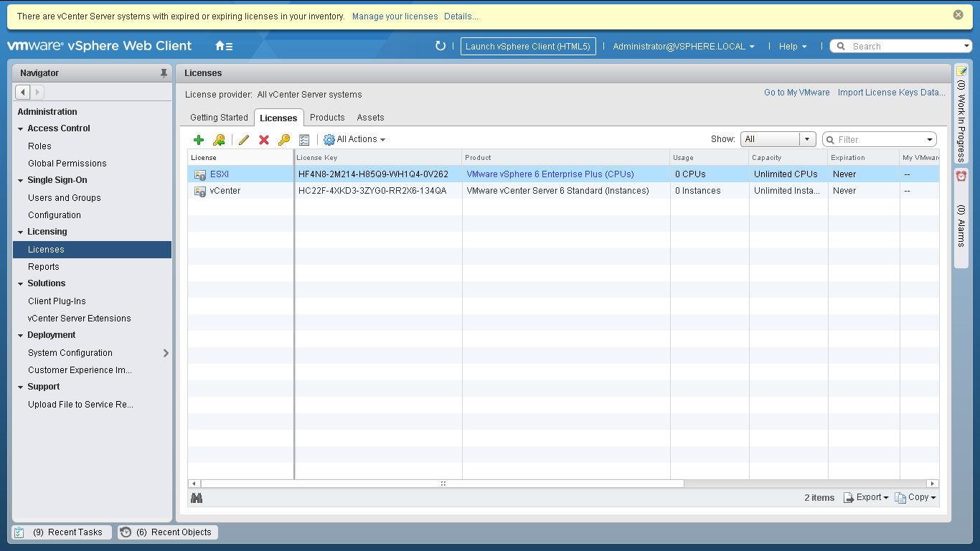The width and height of the screenshot is (980, 551).
Task: Click the Manage your licenses link
Action: tap(395, 16)
